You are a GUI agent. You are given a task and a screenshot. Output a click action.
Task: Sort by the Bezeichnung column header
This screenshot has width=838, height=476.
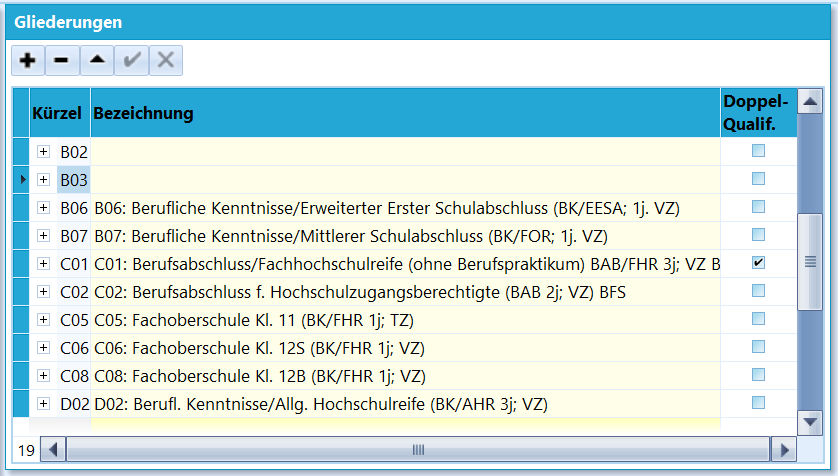pyautogui.click(x=406, y=113)
